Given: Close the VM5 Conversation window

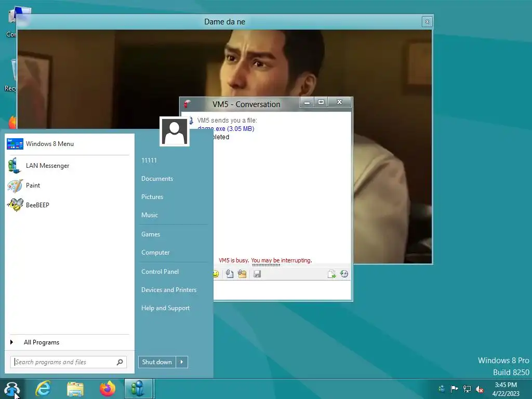Looking at the screenshot, I should tap(339, 102).
